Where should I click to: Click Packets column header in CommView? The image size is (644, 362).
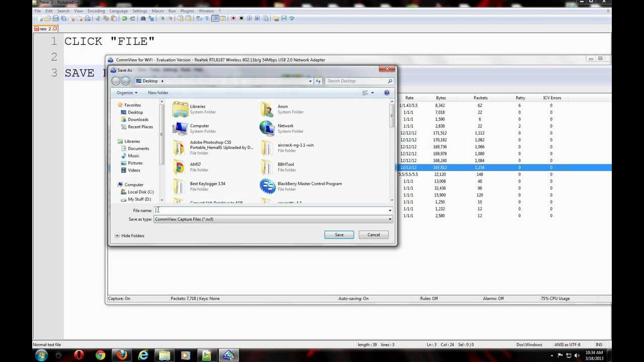click(x=480, y=98)
